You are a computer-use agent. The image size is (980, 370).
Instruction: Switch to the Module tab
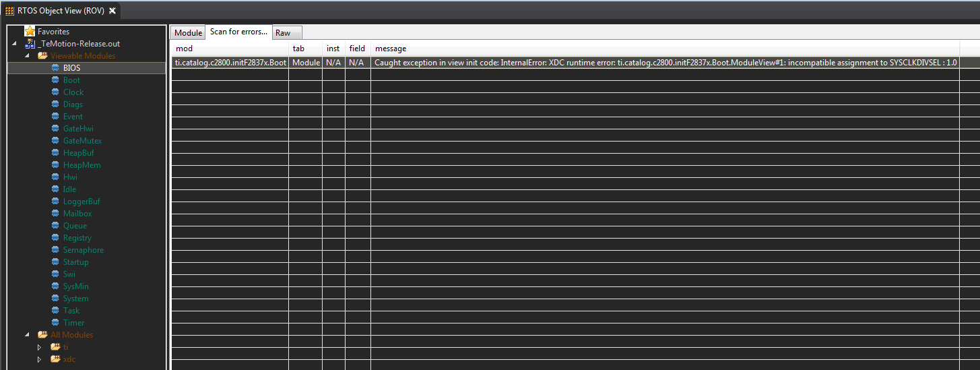[188, 33]
